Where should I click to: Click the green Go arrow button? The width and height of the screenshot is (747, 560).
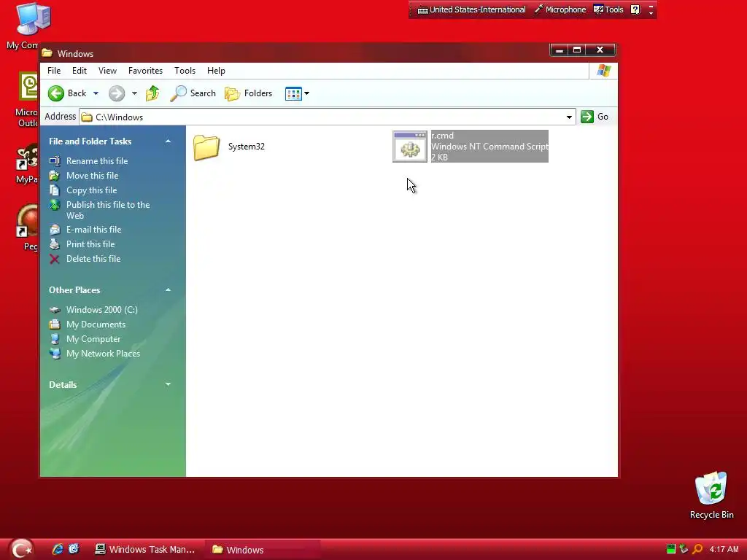[x=587, y=117]
